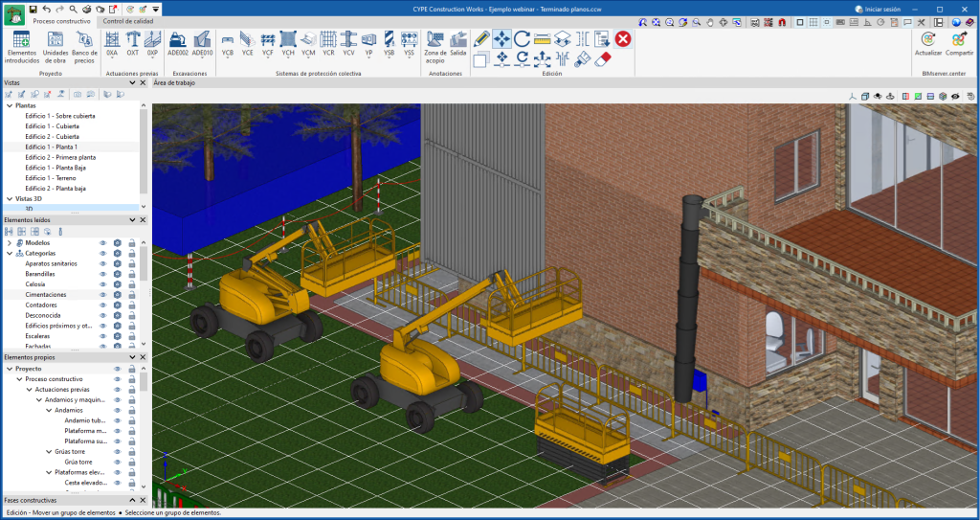Select the pencil edit tool in Edición
The width and height of the screenshot is (980, 520).
tap(481, 38)
